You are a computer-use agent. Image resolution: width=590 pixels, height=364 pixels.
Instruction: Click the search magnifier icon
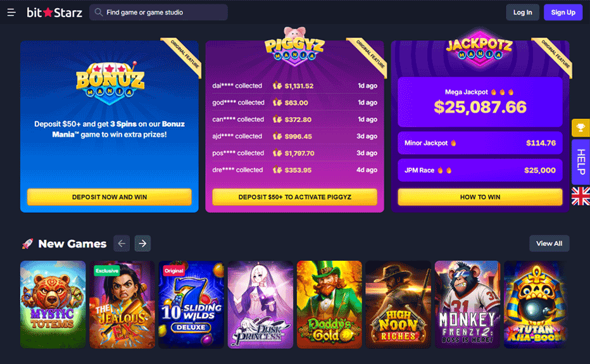99,13
